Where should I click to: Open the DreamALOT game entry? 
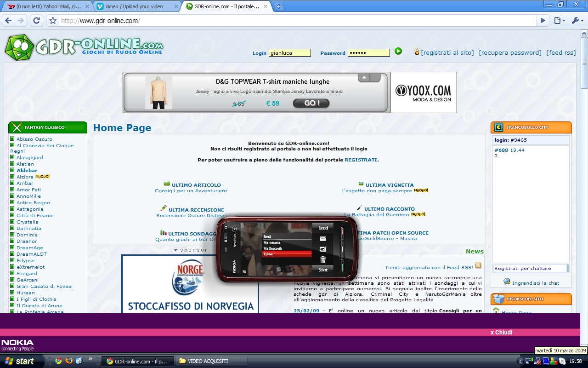(32, 254)
